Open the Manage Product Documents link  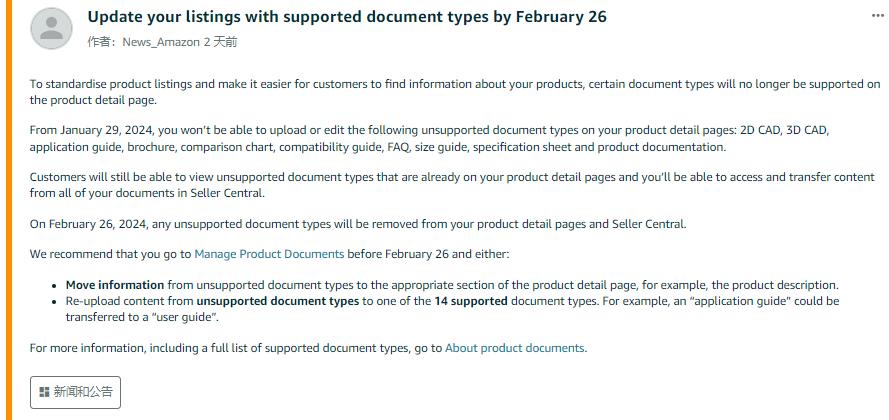[269, 254]
